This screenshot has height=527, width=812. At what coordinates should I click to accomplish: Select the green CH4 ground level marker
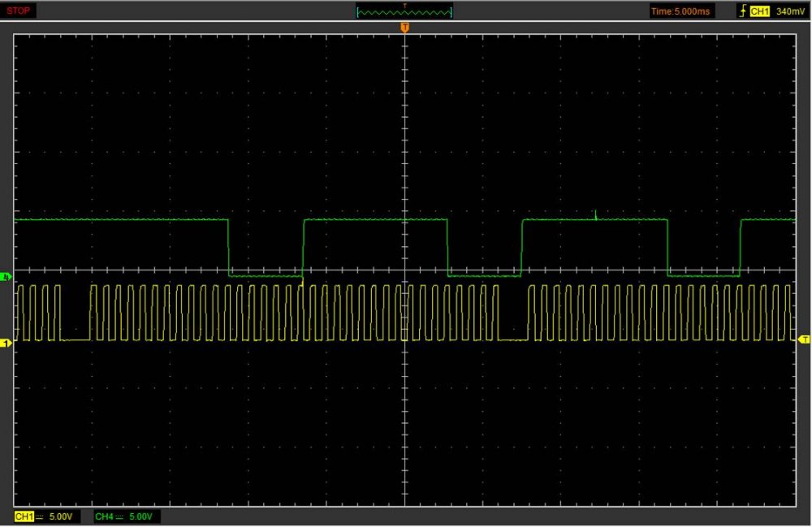point(7,278)
